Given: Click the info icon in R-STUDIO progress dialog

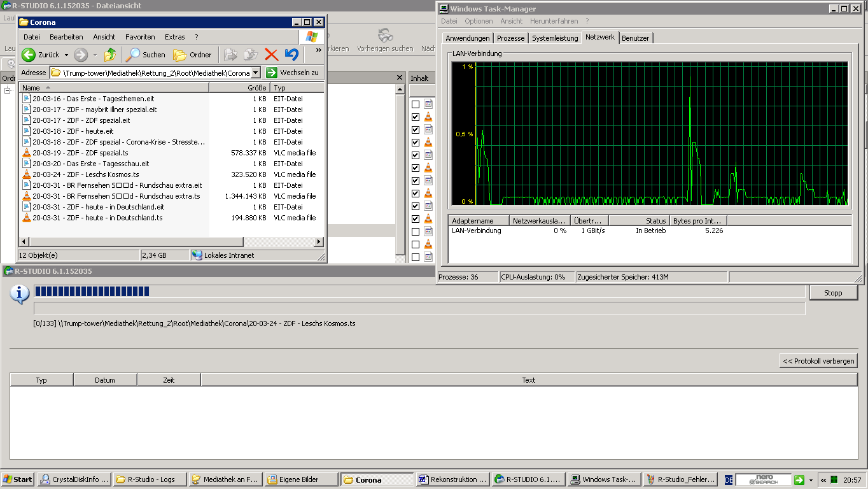Looking at the screenshot, I should [x=20, y=294].
